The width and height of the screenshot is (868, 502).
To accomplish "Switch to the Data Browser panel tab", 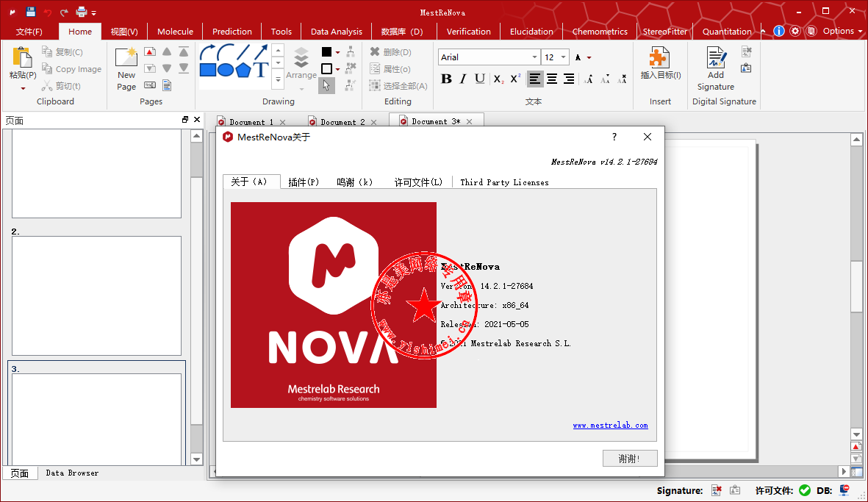I will tap(72, 473).
